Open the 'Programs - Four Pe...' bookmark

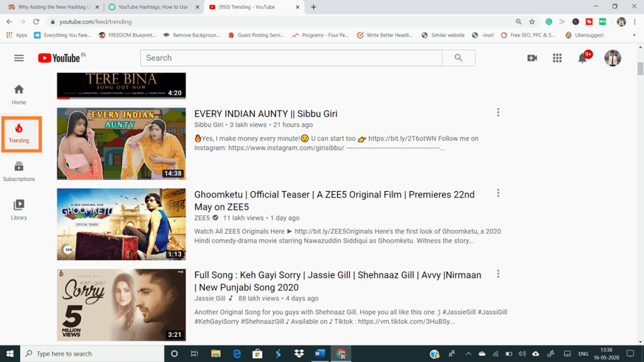tap(320, 36)
